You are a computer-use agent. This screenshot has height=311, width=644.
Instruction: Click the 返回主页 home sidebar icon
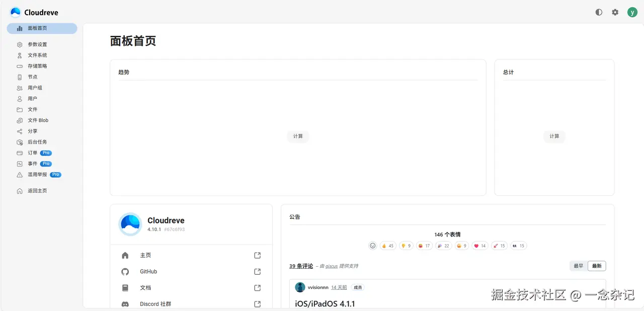(x=20, y=191)
